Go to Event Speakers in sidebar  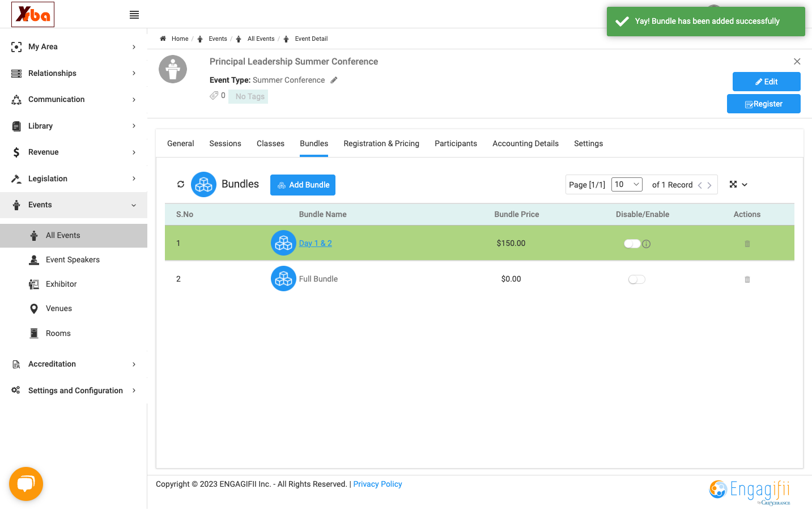(73, 260)
